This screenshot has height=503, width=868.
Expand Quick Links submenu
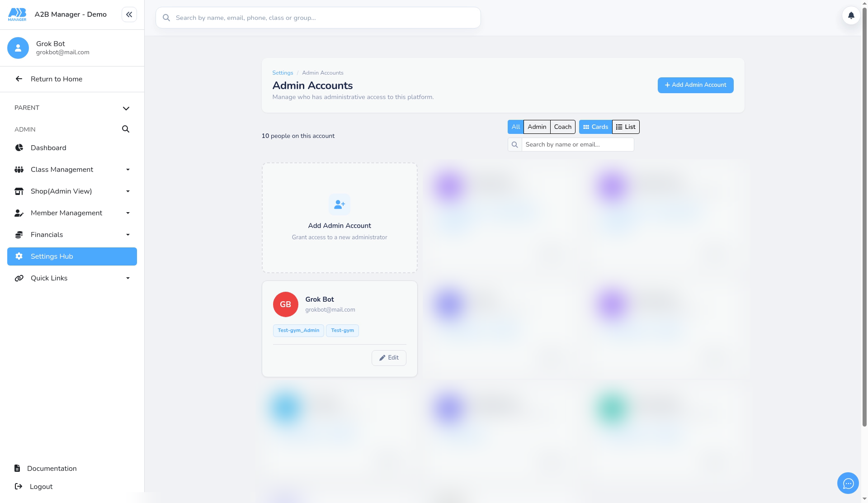point(128,278)
